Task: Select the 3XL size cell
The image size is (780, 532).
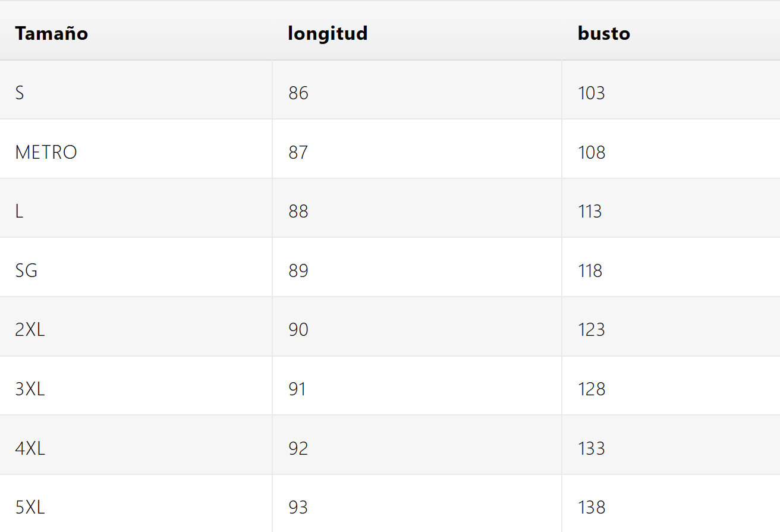Action: pyautogui.click(x=30, y=389)
